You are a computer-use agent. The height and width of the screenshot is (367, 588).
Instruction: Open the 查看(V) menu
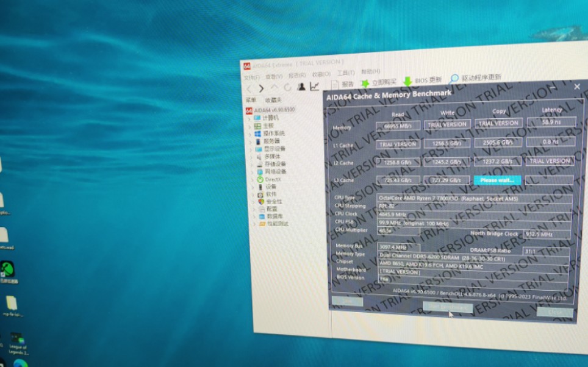click(274, 76)
